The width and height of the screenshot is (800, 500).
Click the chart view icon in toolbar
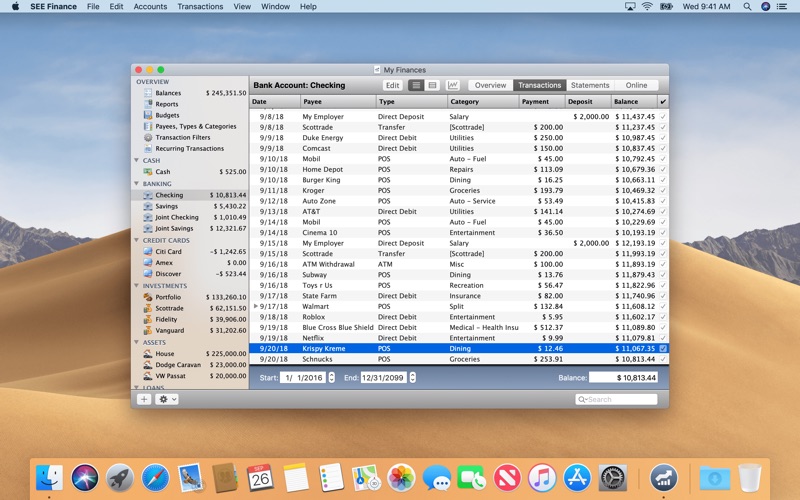click(453, 86)
